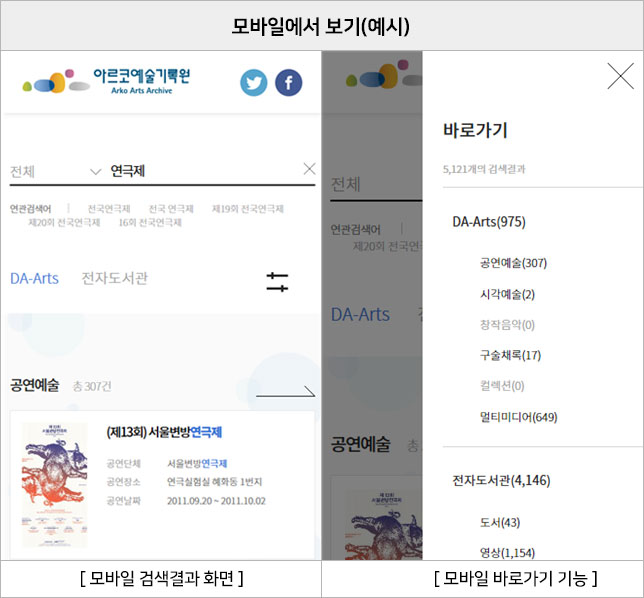Screen dimensions: 644x598
Task: Open the Facebook share icon
Action: (x=288, y=83)
